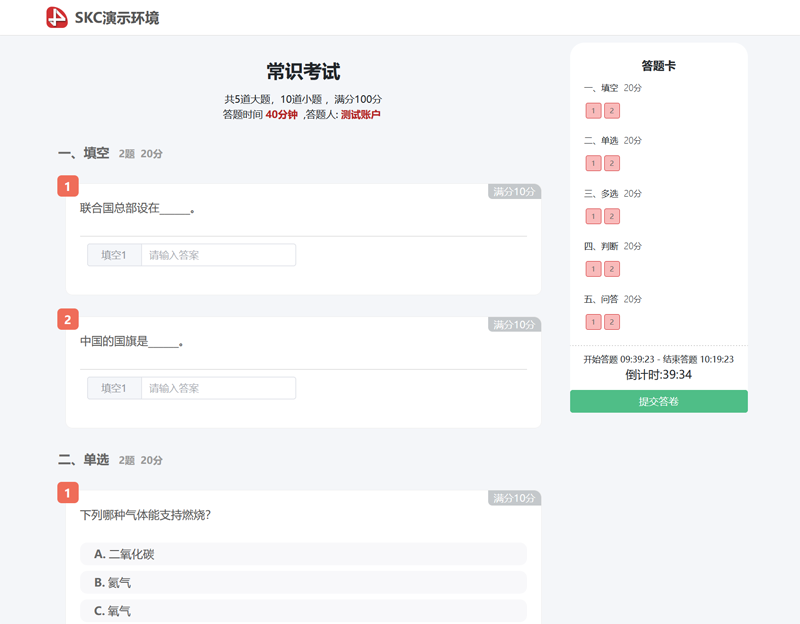Choose option B. 氮气

click(303, 582)
